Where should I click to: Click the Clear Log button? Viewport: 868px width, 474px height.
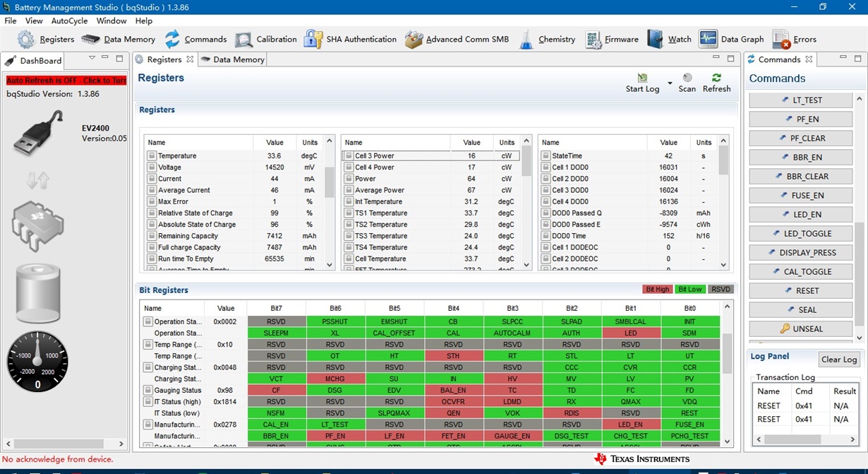tap(839, 360)
